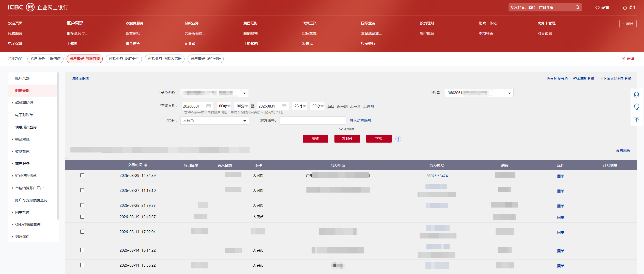Click the 设置表头 link

click(623, 150)
